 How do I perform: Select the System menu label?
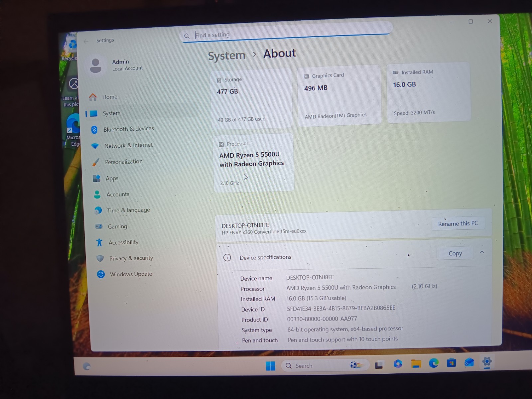point(112,113)
